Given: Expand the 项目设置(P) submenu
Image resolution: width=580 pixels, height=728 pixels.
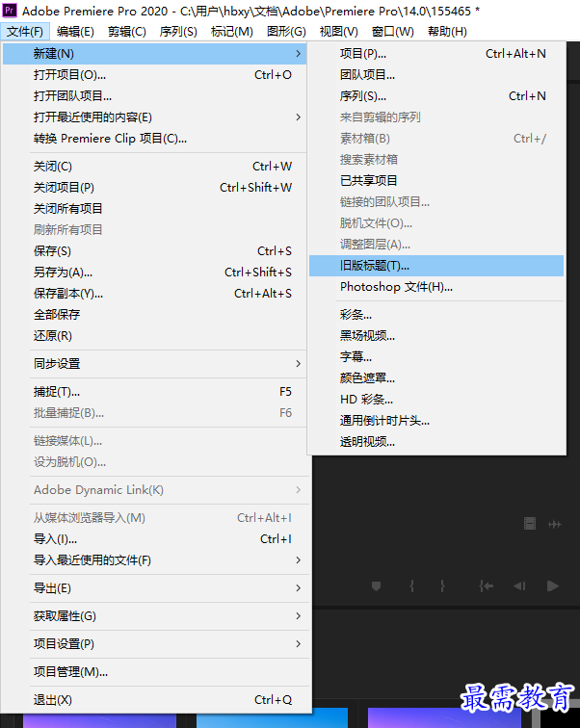Looking at the screenshot, I should (155, 644).
